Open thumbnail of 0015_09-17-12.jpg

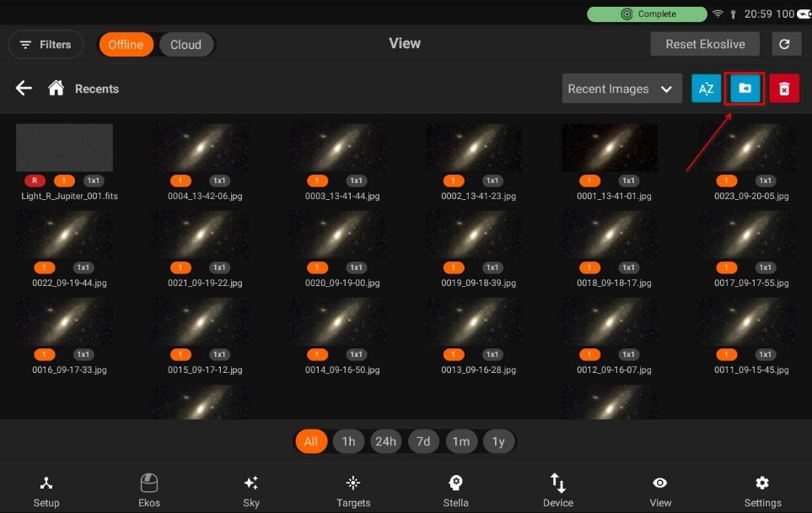(x=201, y=321)
